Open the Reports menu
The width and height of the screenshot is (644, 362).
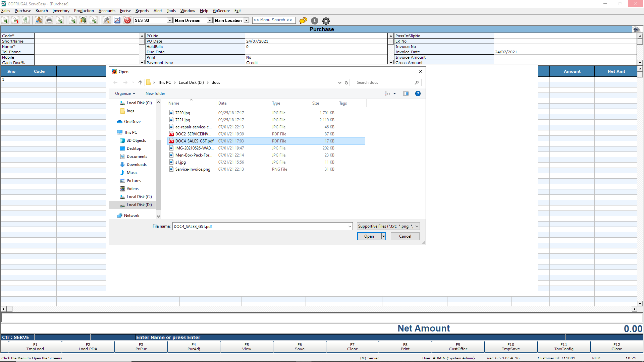pyautogui.click(x=142, y=11)
